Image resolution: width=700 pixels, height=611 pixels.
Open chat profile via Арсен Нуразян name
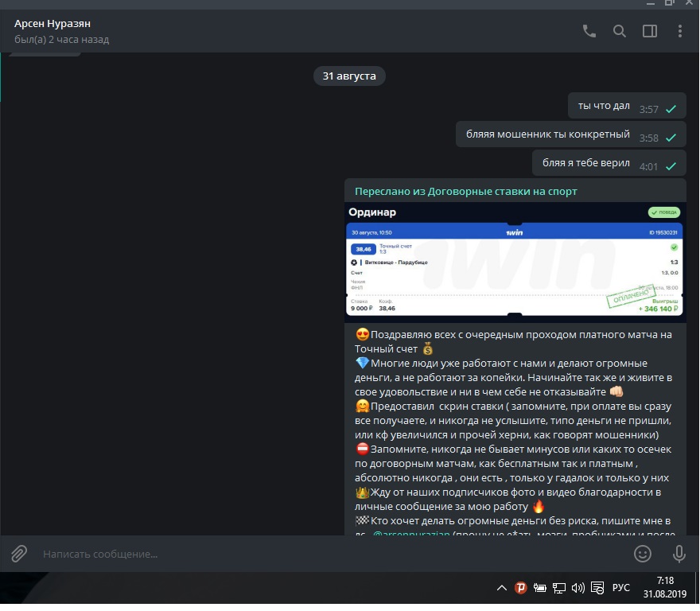point(52,23)
